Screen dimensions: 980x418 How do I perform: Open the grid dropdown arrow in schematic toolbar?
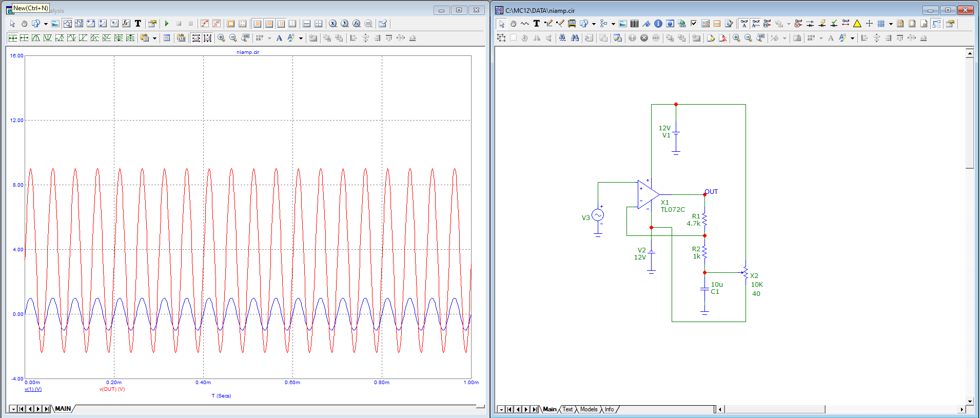pos(891,24)
